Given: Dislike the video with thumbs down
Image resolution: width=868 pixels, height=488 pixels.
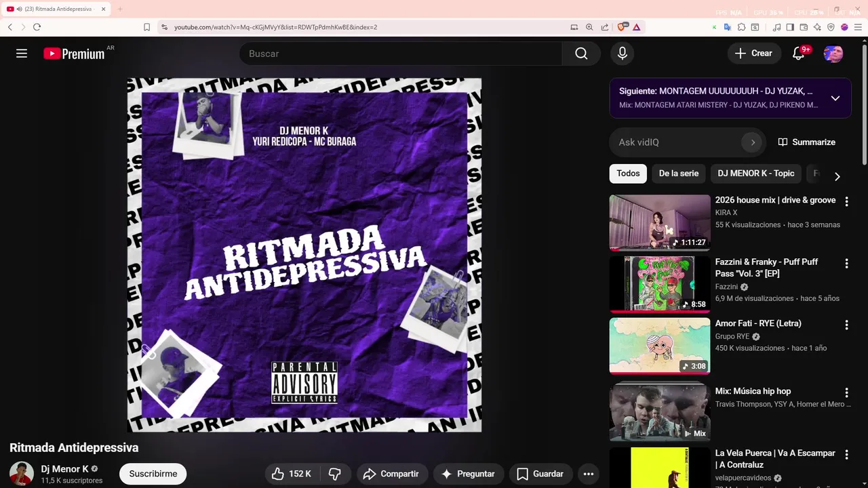Looking at the screenshot, I should tap(335, 474).
